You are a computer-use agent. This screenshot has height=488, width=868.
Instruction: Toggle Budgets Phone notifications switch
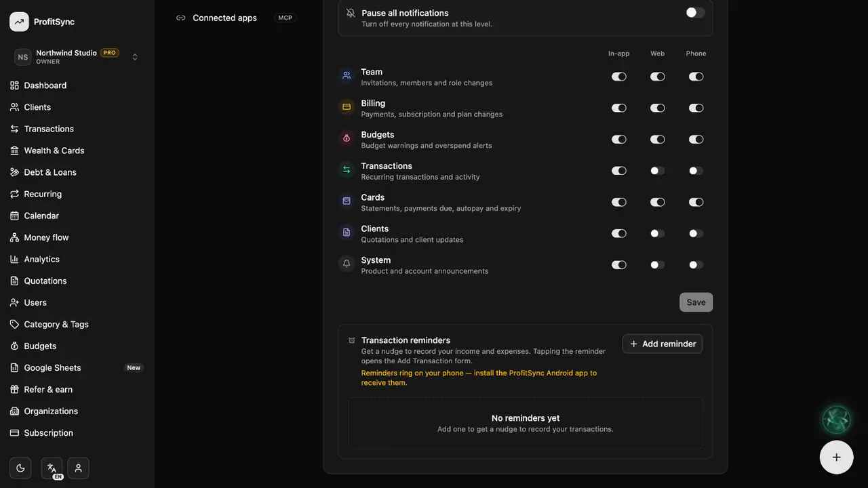[696, 140]
